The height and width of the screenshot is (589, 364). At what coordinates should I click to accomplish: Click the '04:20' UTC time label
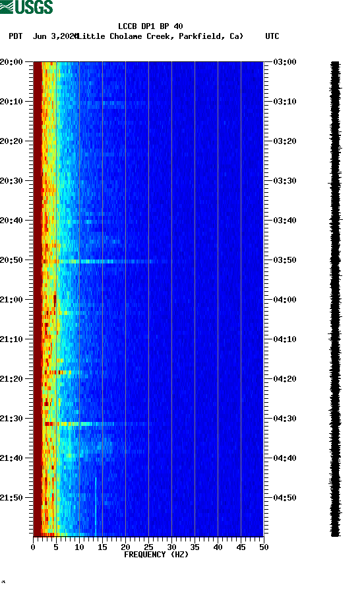285,378
